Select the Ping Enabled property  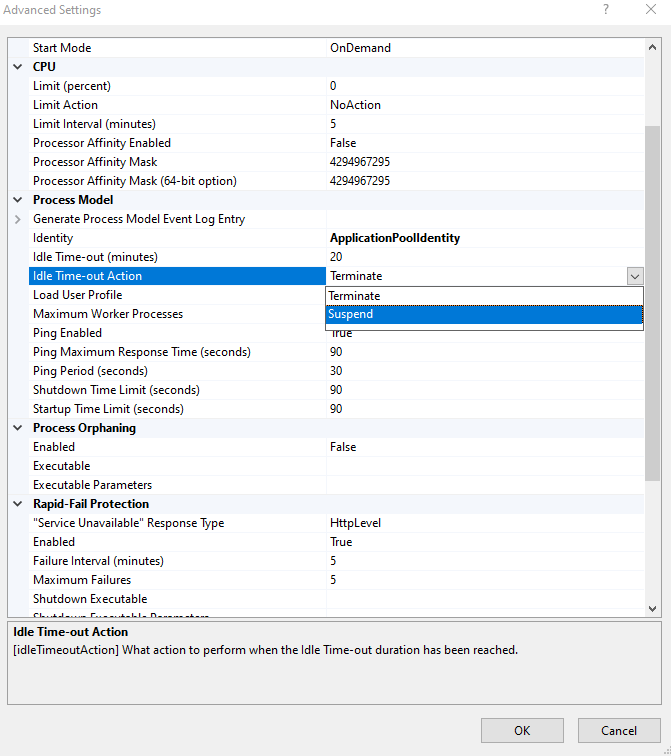pos(67,333)
